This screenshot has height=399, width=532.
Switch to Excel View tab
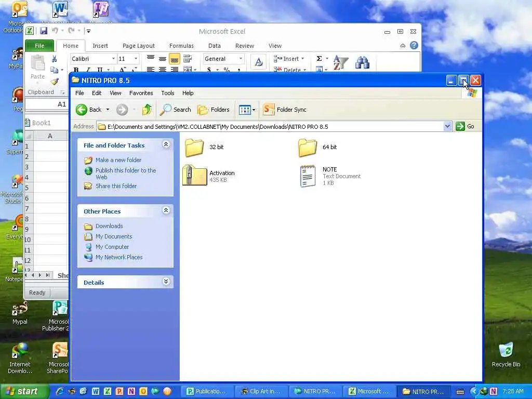click(275, 46)
